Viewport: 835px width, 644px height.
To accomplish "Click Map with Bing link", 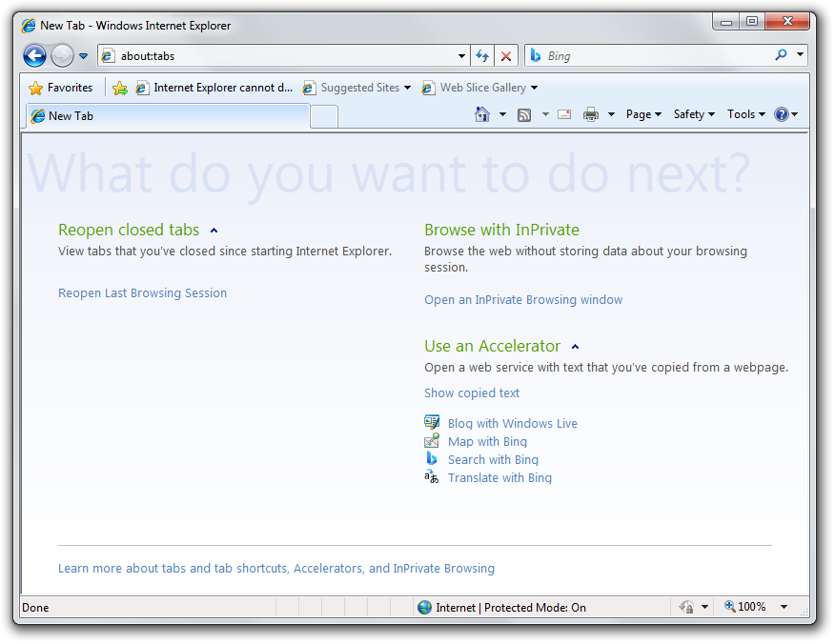I will [487, 442].
